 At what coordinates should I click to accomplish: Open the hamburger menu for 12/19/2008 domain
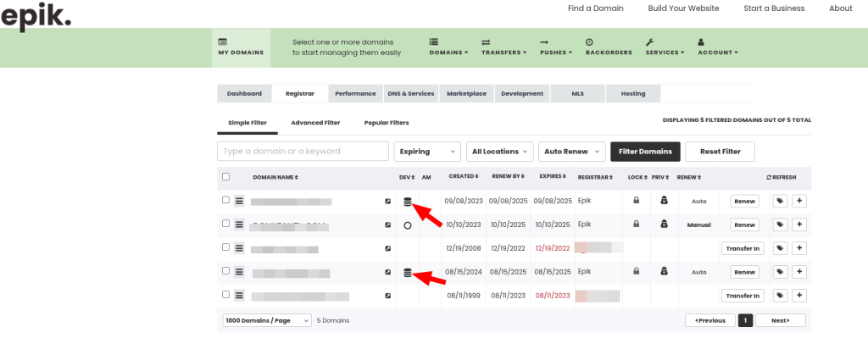239,248
